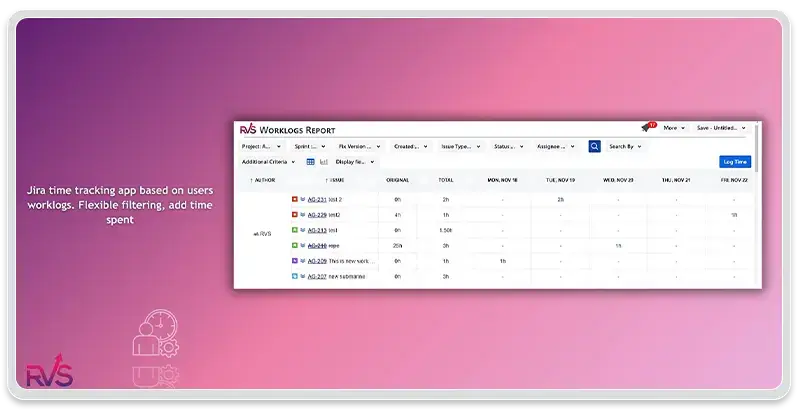
Task: Click the Total value in the AG-213 row
Action: [x=446, y=230]
